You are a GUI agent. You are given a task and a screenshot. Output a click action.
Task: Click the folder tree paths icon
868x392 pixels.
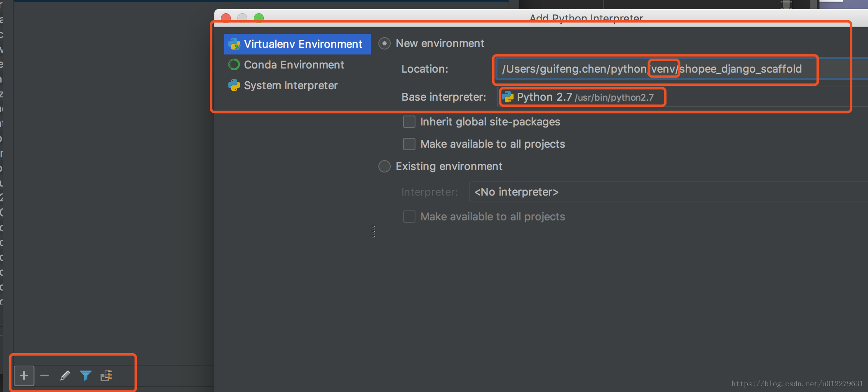(x=106, y=375)
